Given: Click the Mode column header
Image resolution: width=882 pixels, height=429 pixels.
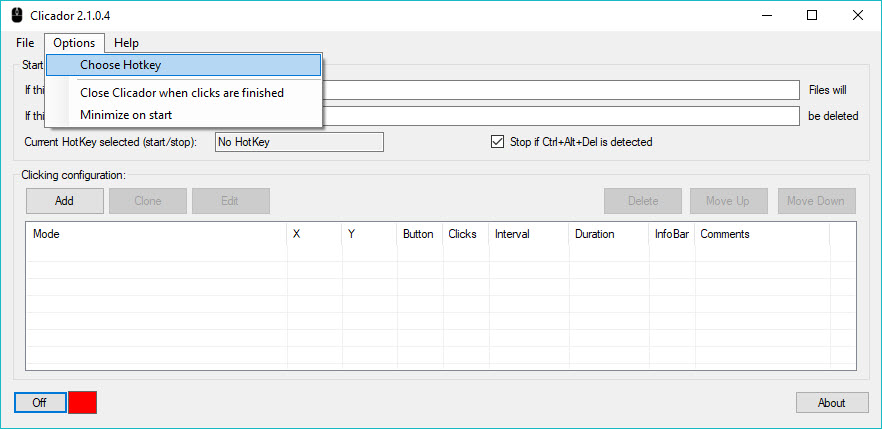Looking at the screenshot, I should pos(157,234).
